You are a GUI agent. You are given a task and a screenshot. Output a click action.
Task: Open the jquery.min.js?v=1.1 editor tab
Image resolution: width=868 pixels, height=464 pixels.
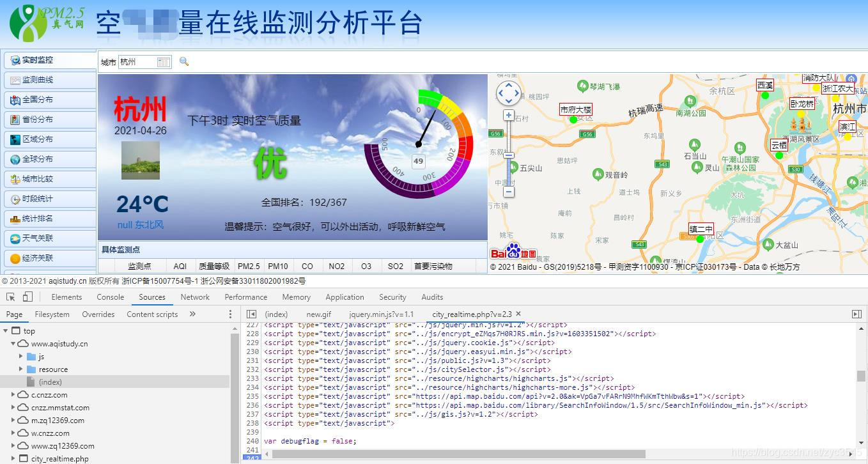click(382, 314)
